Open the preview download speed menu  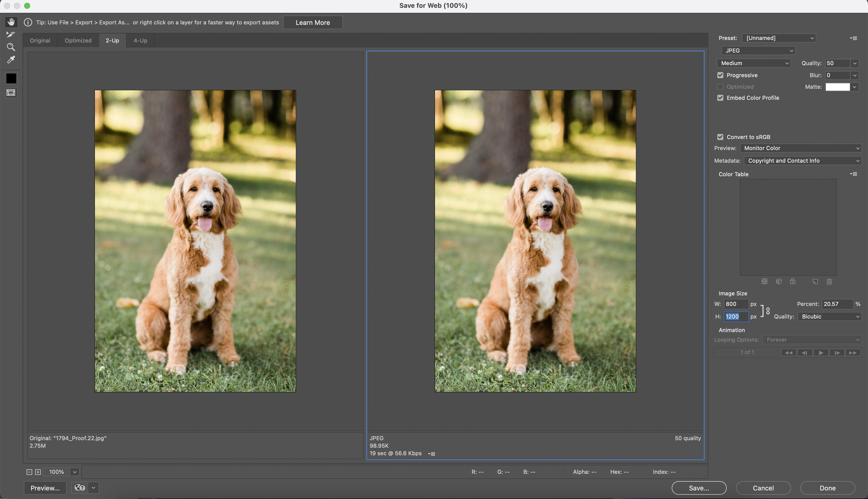click(x=432, y=453)
